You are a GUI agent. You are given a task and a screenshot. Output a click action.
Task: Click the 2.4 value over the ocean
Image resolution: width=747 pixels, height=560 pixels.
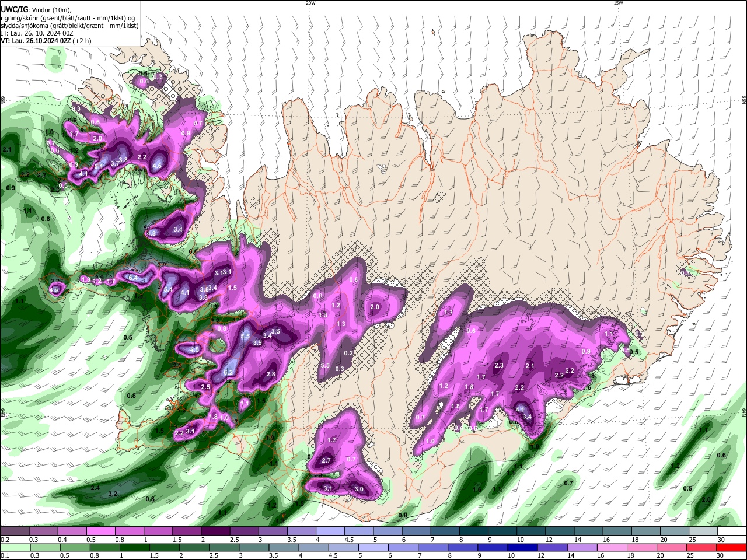click(95, 488)
